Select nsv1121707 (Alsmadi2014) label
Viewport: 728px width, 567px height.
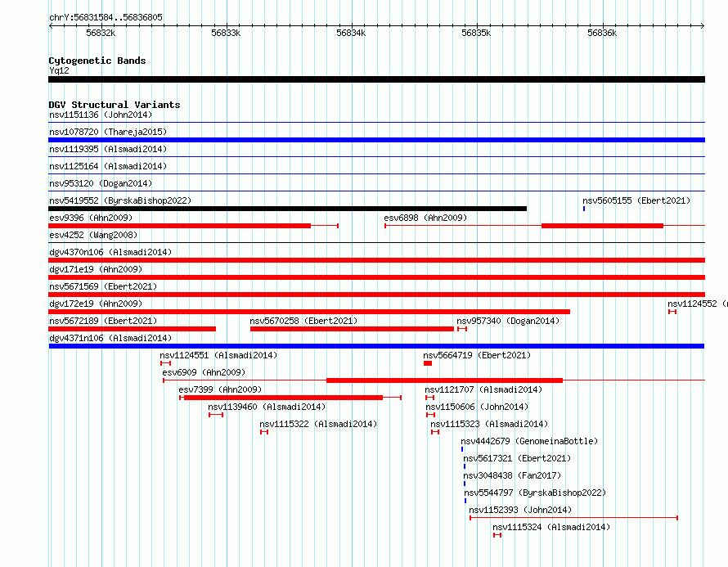(x=483, y=389)
